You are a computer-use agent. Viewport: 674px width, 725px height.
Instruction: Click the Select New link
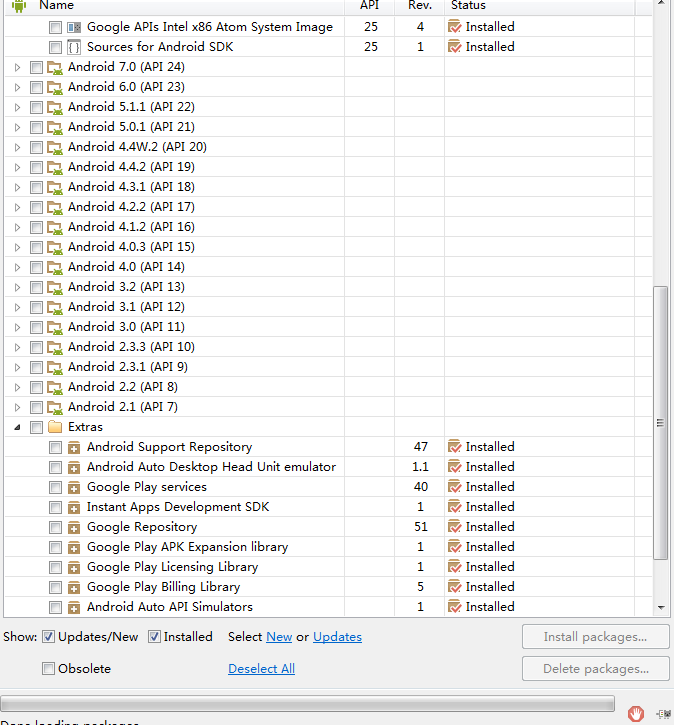pos(279,637)
